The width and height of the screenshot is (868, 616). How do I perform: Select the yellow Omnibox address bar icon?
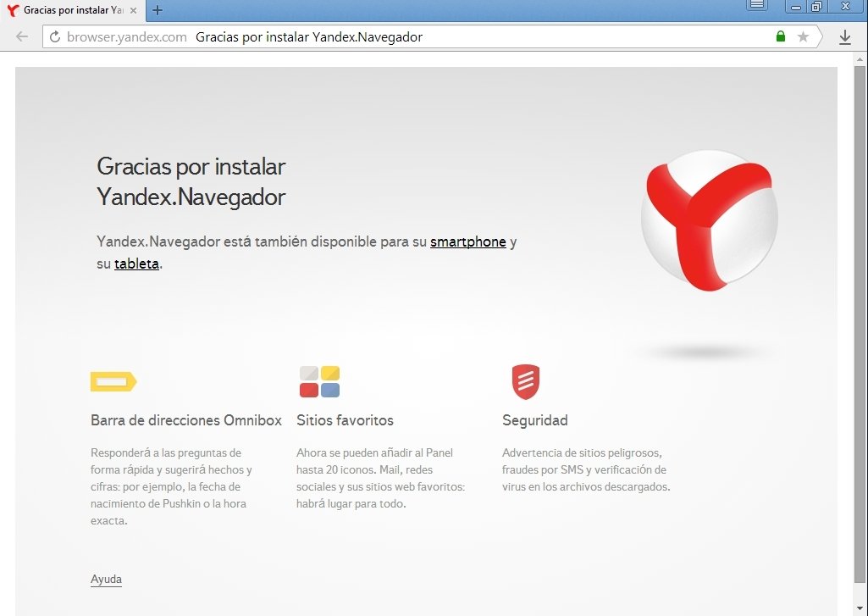pyautogui.click(x=114, y=381)
